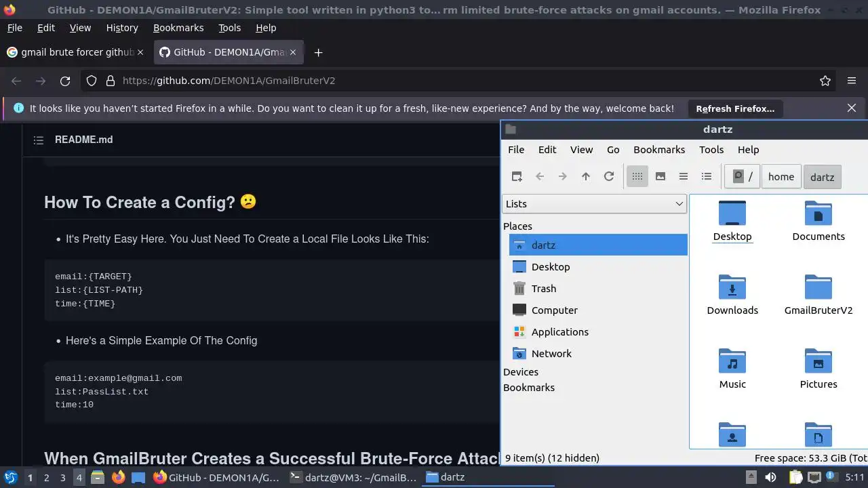This screenshot has width=868, height=488.
Task: Dismiss the Firefox notification bar
Action: [852, 108]
